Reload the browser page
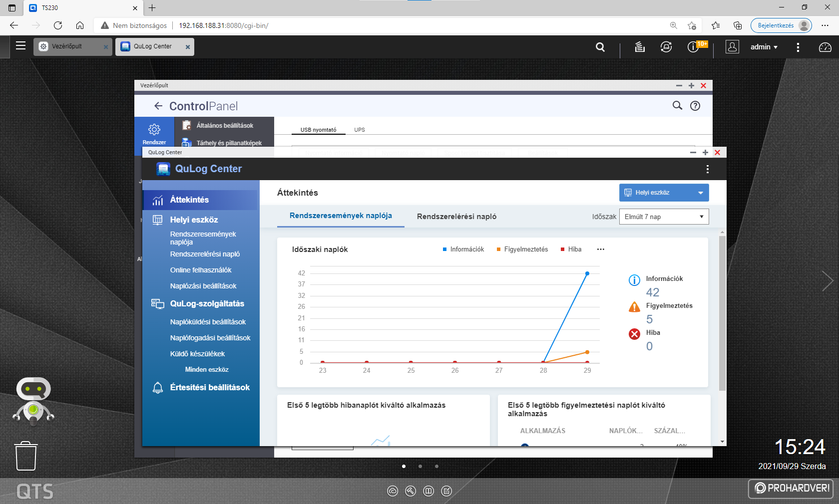839x504 pixels. [x=58, y=25]
